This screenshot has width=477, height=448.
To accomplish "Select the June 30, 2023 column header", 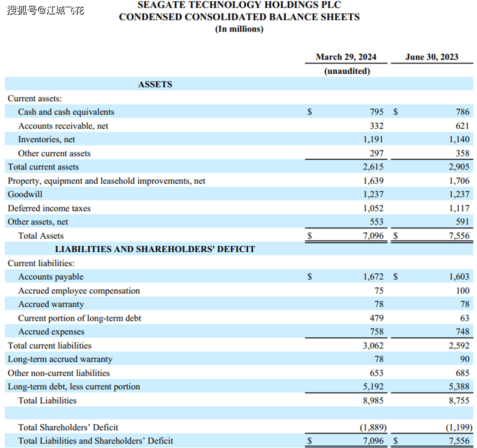I will click(432, 57).
